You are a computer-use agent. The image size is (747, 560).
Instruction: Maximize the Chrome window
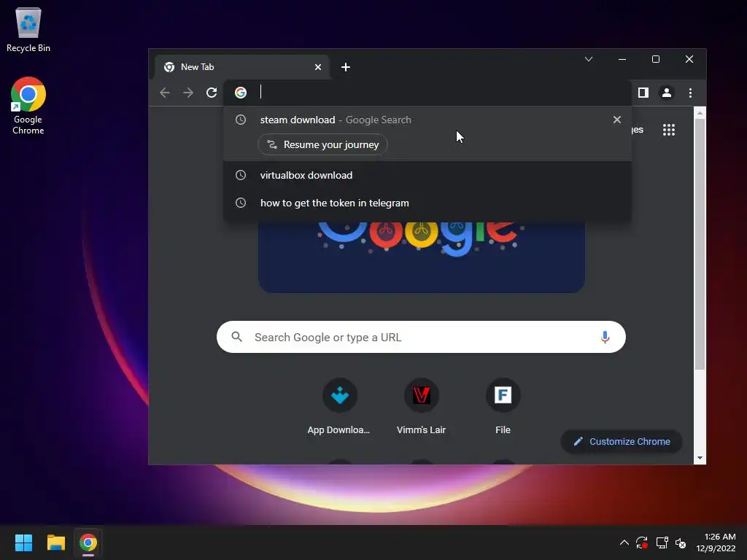coord(656,59)
